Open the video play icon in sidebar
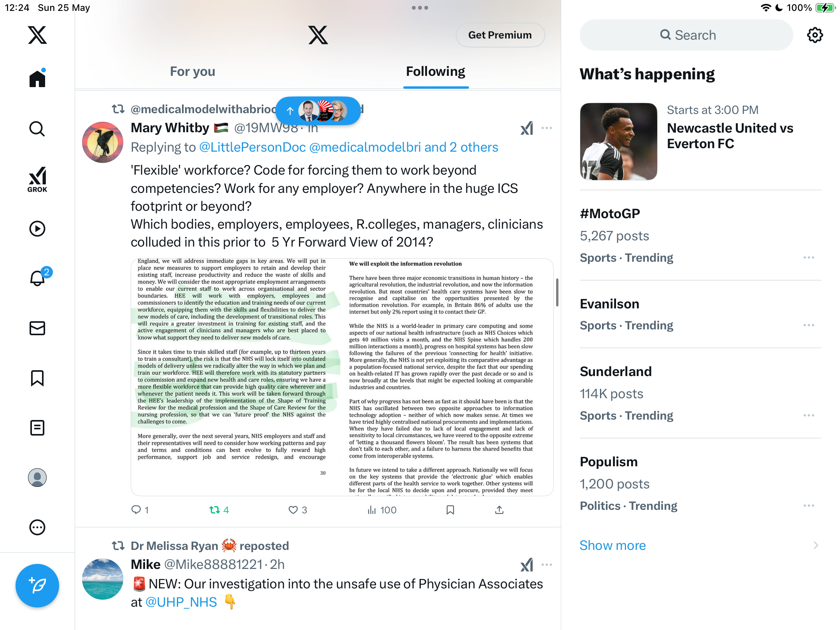The image size is (840, 630). coord(37,229)
